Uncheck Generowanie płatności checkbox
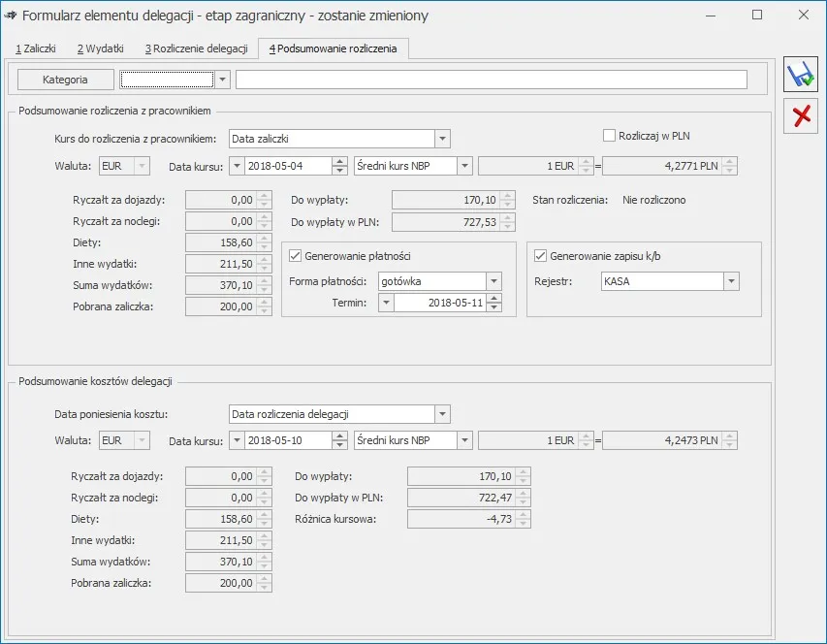This screenshot has height=644, width=827. tap(296, 256)
